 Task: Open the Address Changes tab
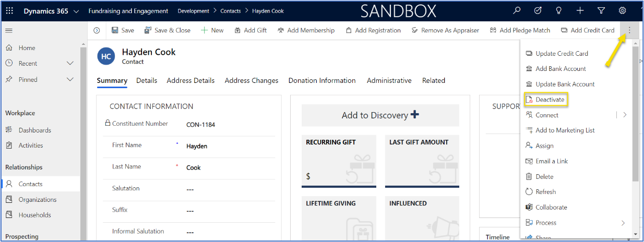(x=252, y=80)
